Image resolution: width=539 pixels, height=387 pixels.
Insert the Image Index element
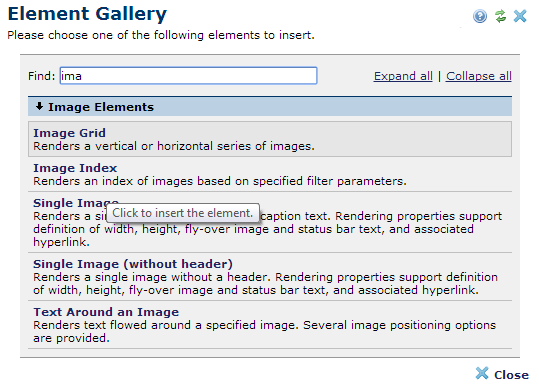tap(270, 174)
